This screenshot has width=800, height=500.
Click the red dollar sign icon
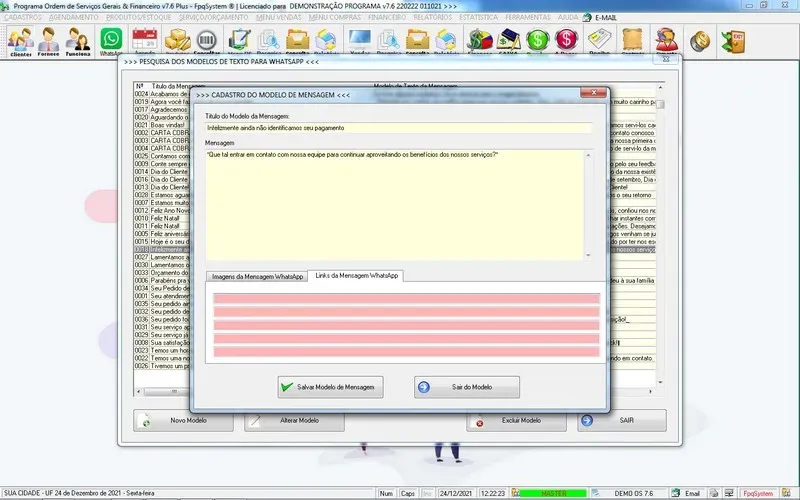[567, 41]
